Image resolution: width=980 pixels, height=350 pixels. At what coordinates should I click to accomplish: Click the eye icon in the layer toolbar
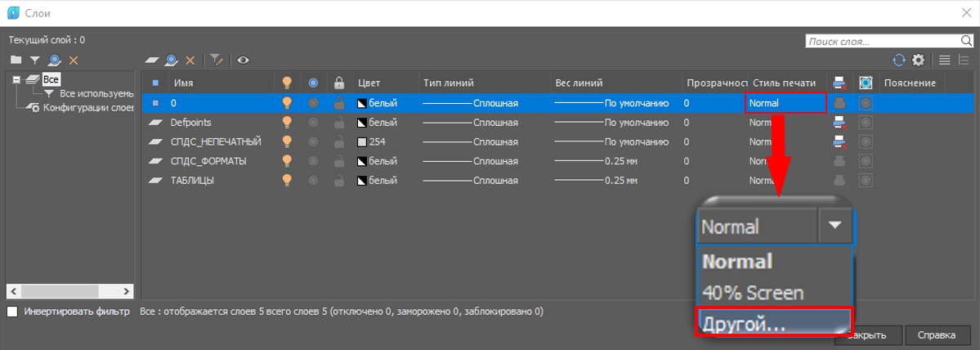[x=243, y=60]
